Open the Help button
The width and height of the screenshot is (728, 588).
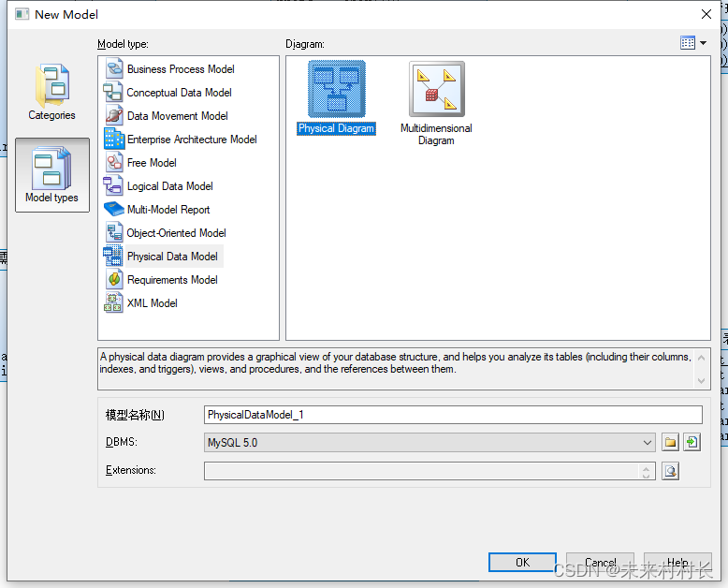677,563
